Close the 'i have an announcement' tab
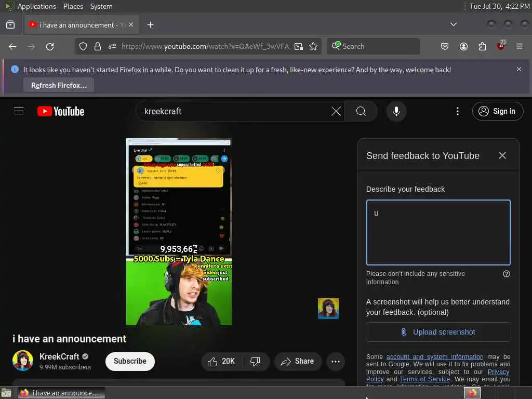 (131, 25)
